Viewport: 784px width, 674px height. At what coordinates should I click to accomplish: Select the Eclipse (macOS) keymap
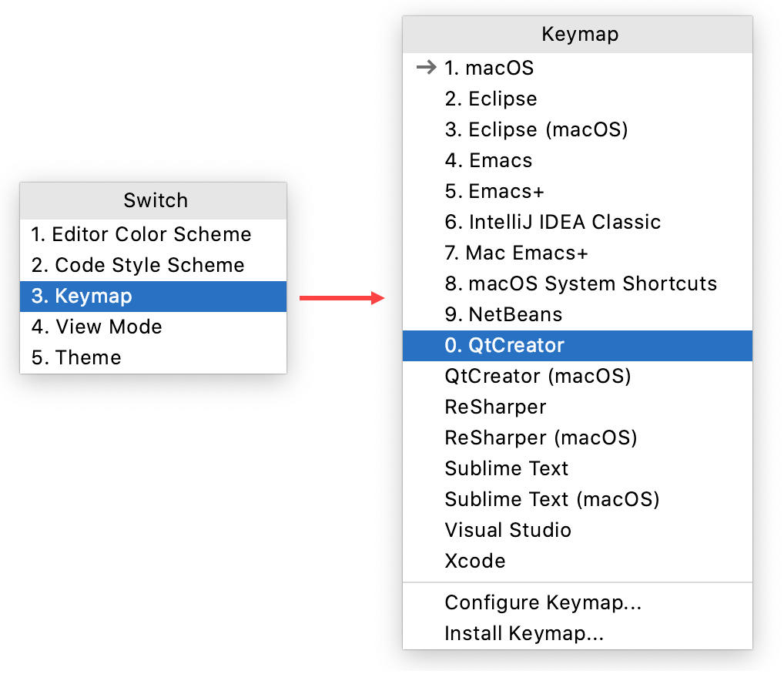pyautogui.click(x=535, y=129)
